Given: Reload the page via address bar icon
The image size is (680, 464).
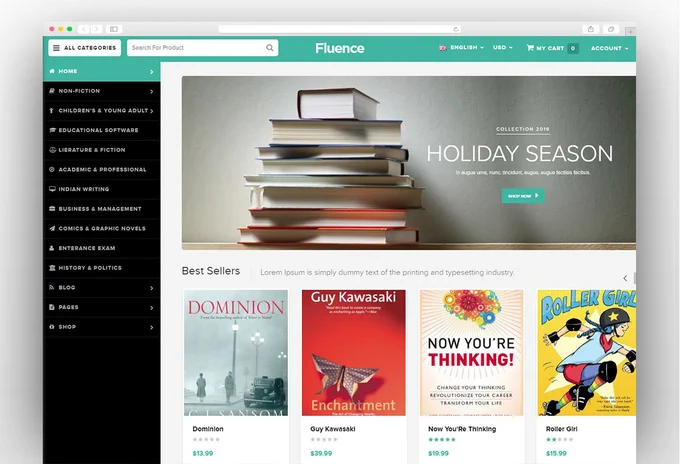Looking at the screenshot, I should pos(456,29).
